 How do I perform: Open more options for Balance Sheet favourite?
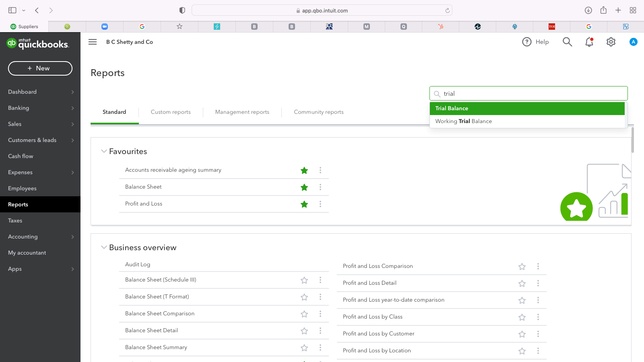point(320,187)
